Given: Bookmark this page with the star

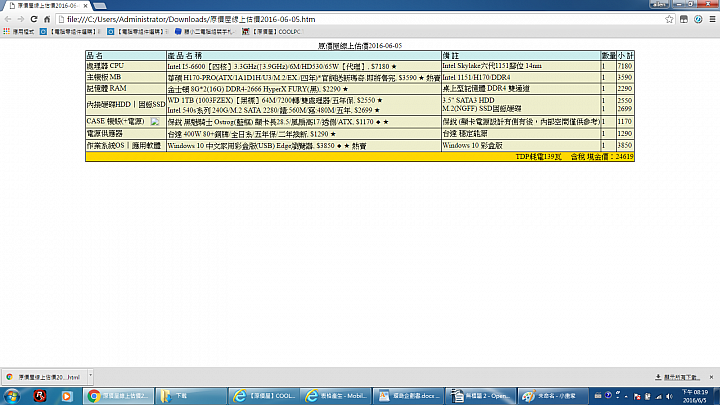Looking at the screenshot, I should [669, 19].
